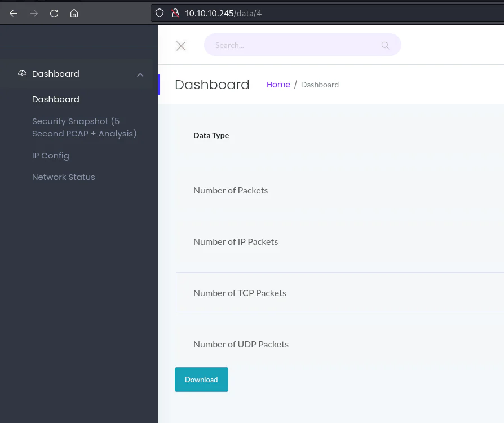Click the Download button
This screenshot has width=504, height=423.
click(201, 380)
